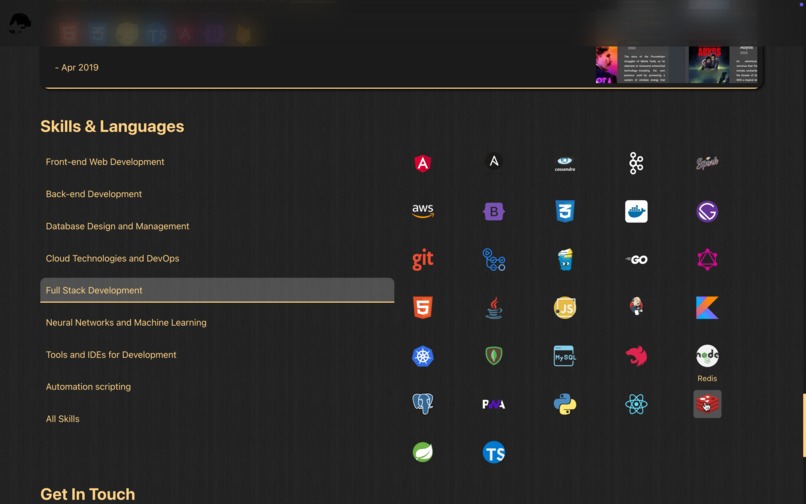
Task: Click the green Spring leaf icon
Action: [423, 452]
